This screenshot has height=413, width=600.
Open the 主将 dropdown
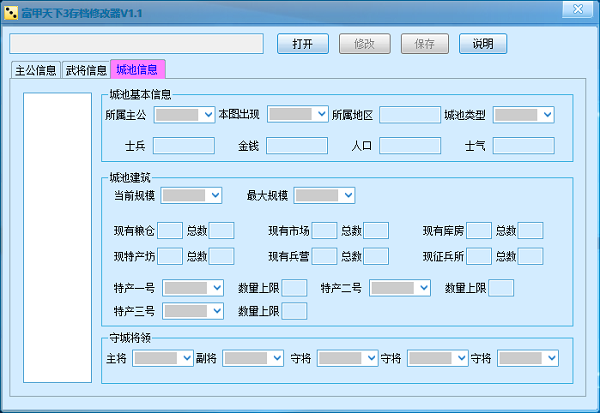pyautogui.click(x=163, y=358)
